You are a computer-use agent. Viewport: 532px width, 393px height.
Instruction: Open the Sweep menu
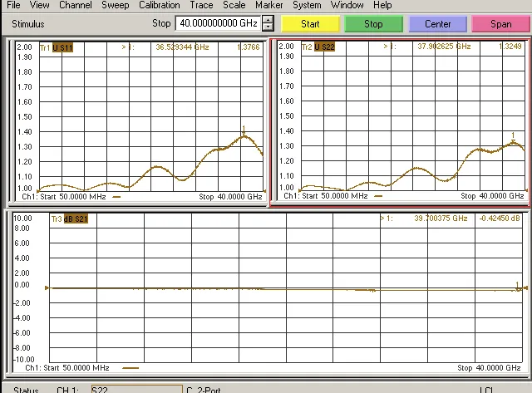pyautogui.click(x=115, y=5)
